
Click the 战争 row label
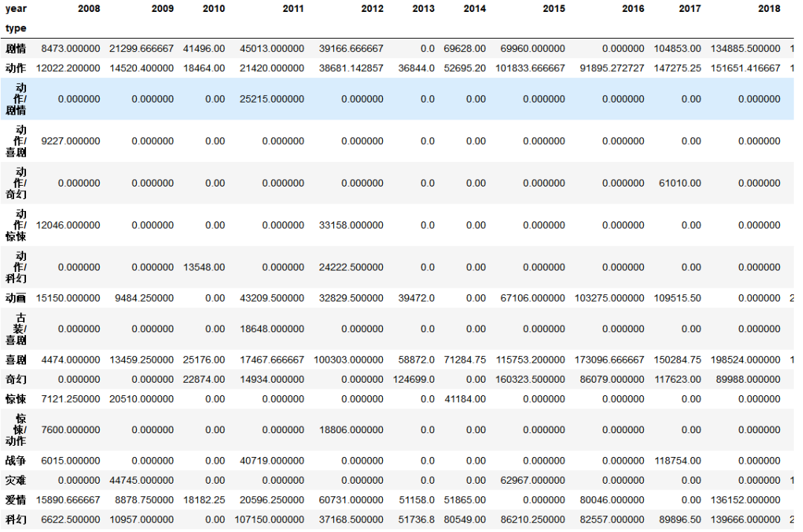16,461
